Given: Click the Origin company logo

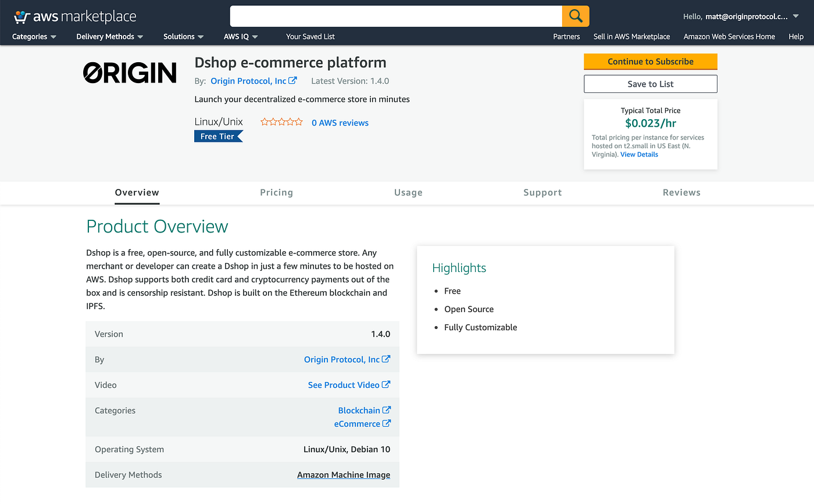Looking at the screenshot, I should click(130, 73).
